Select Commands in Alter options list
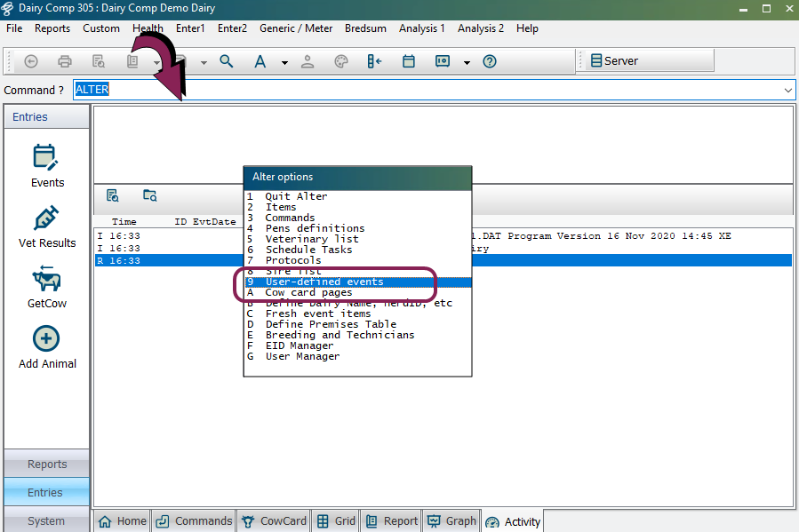The height and width of the screenshot is (532, 799). tap(357, 218)
